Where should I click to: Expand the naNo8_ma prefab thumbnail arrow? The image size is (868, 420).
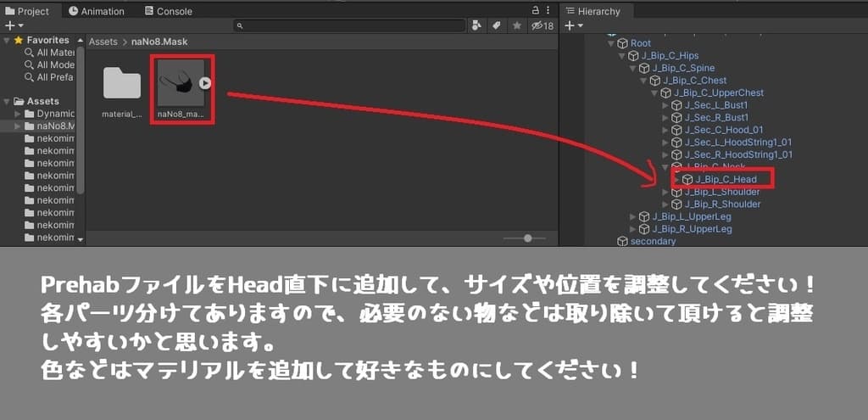pos(205,83)
